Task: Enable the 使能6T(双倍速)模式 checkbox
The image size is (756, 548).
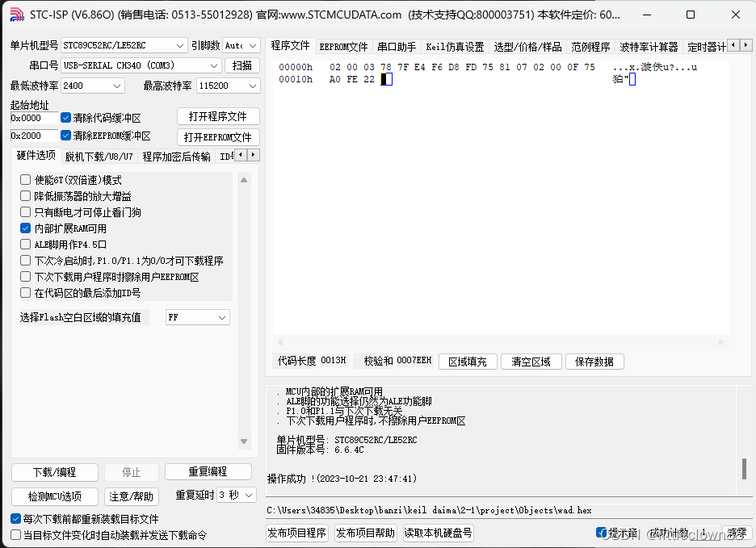Action: coord(25,179)
